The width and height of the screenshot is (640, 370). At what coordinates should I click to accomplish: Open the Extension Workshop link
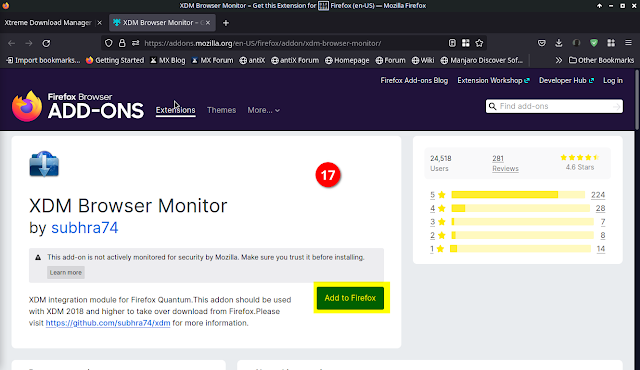click(x=493, y=80)
